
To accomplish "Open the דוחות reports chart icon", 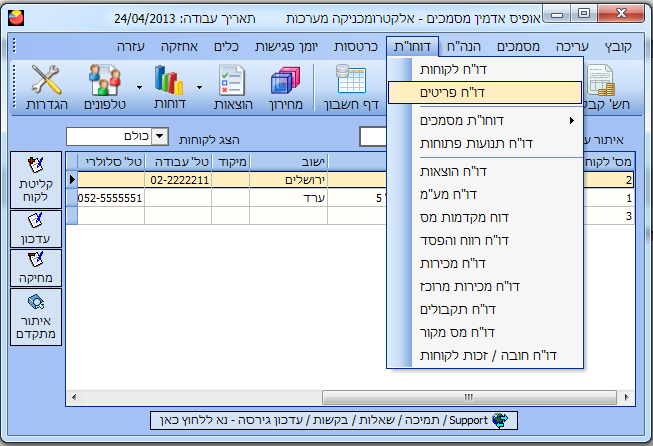I will tap(169, 87).
